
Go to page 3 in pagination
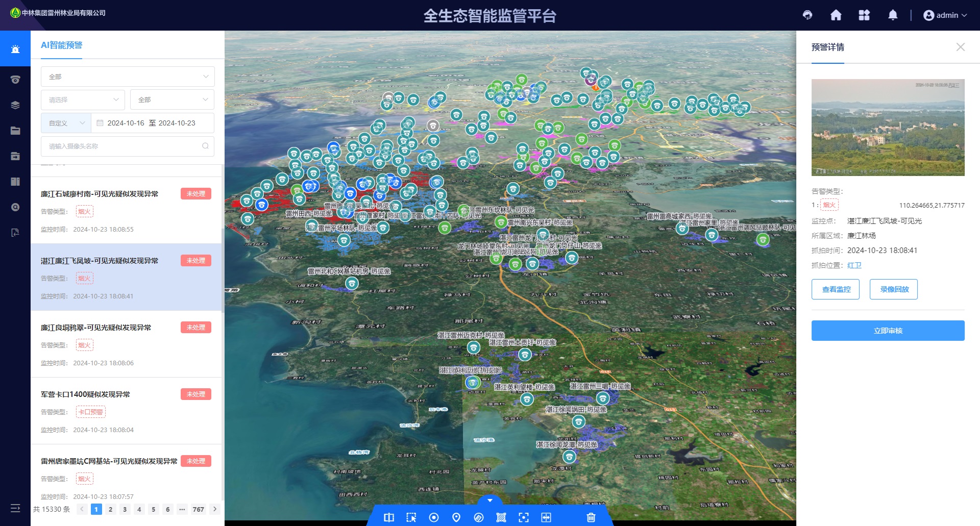point(125,509)
